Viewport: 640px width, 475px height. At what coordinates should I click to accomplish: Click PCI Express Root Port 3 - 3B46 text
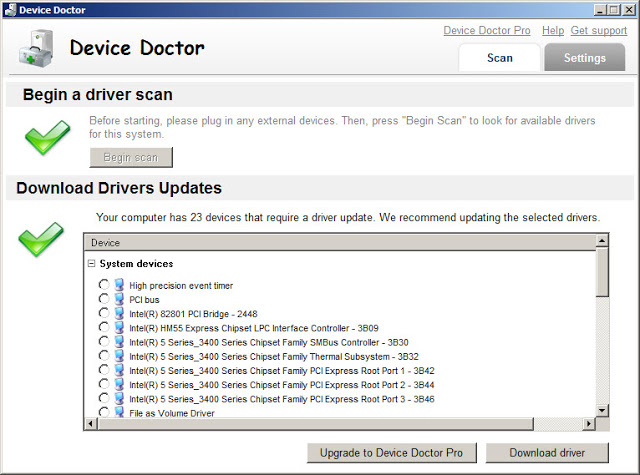point(282,399)
